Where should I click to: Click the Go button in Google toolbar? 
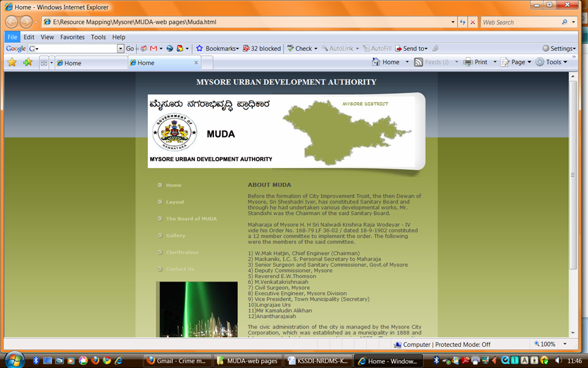click(x=130, y=48)
